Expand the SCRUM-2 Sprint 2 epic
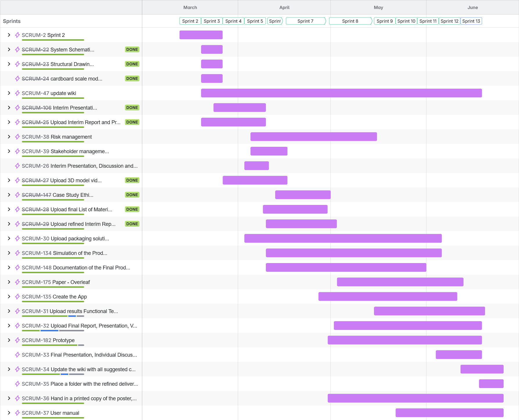 click(x=9, y=35)
